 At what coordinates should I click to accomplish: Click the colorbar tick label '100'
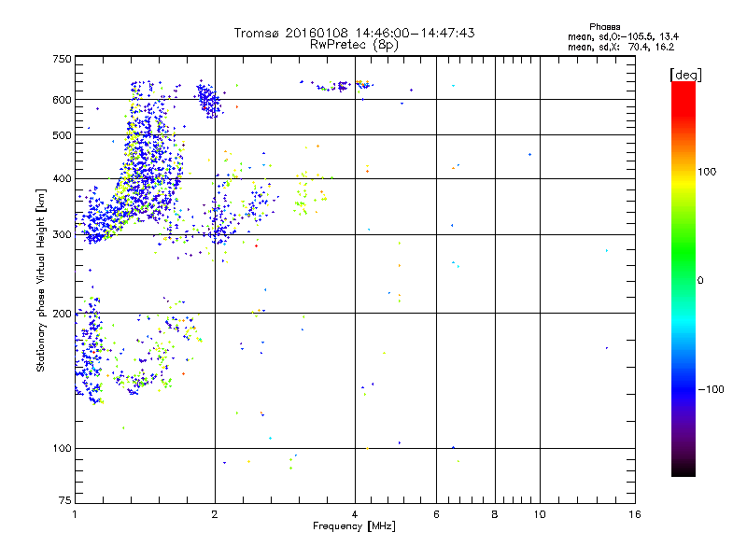click(x=707, y=172)
